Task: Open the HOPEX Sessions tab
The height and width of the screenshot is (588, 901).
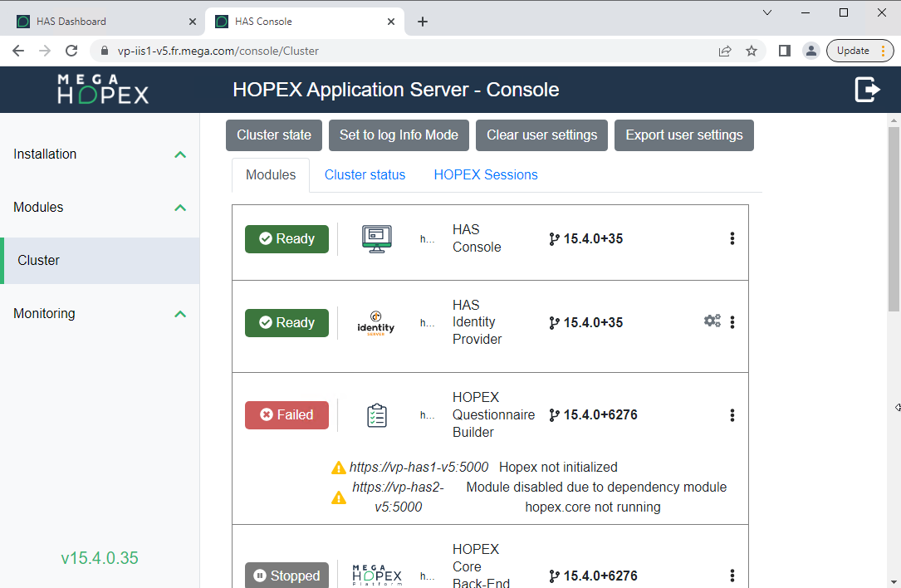Action: pyautogui.click(x=485, y=174)
